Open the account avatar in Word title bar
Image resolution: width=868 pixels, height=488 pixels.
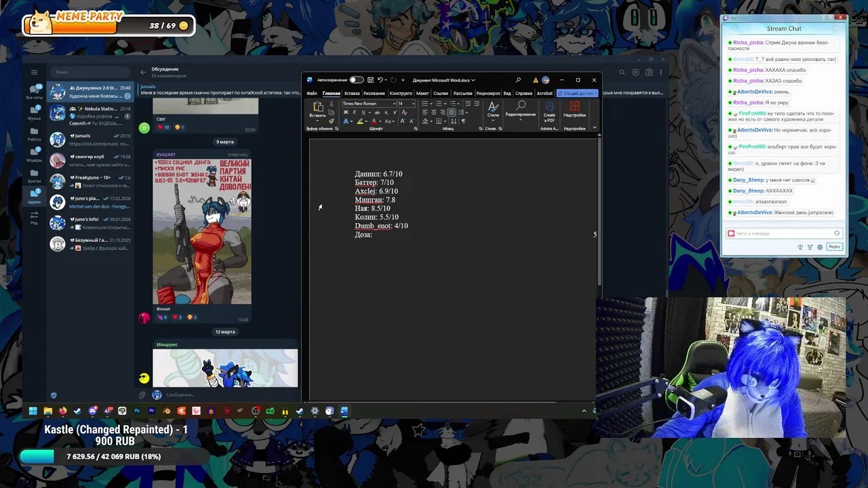coord(545,80)
